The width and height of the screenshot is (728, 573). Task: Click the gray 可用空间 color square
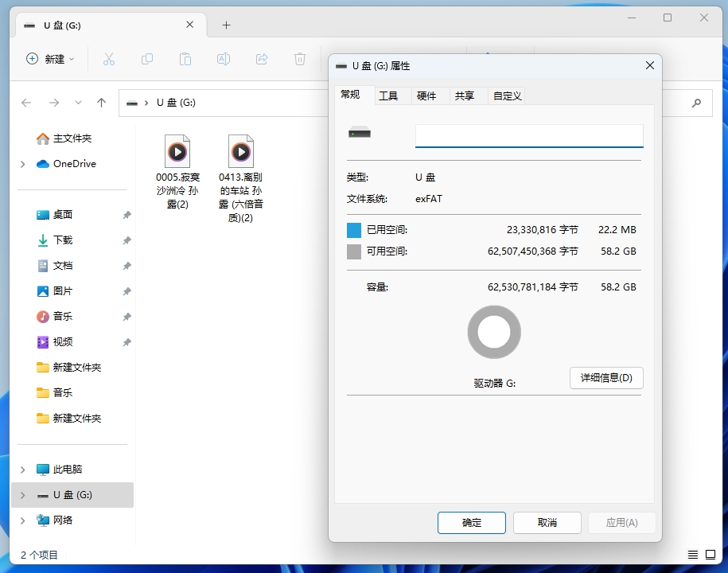point(354,251)
